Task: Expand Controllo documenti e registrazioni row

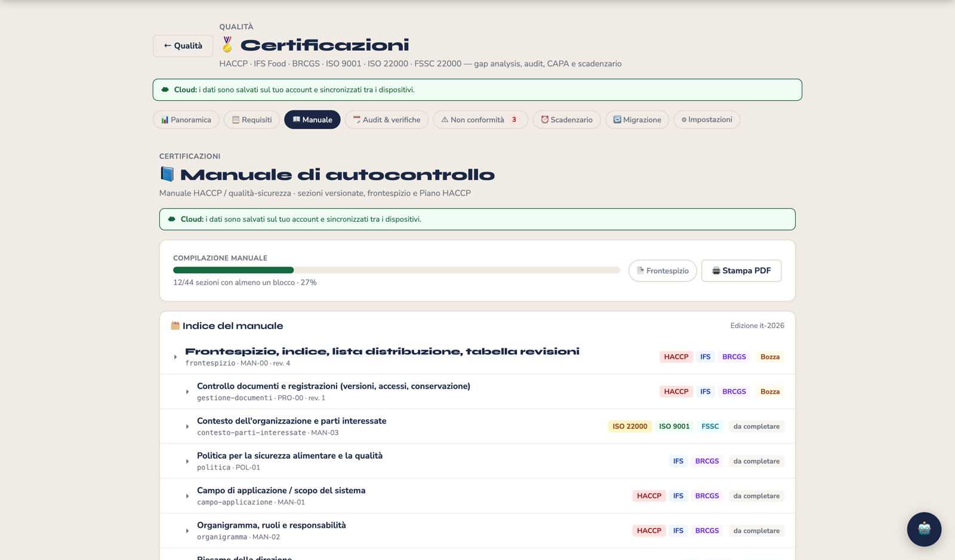Action: point(187,392)
